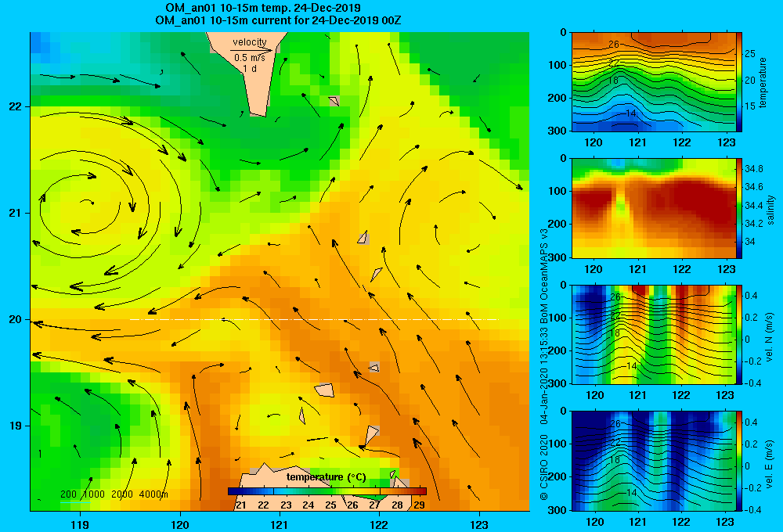Click the '-0.4' tick on the vel. N colorbar
This screenshot has width=783, height=532.
click(752, 383)
